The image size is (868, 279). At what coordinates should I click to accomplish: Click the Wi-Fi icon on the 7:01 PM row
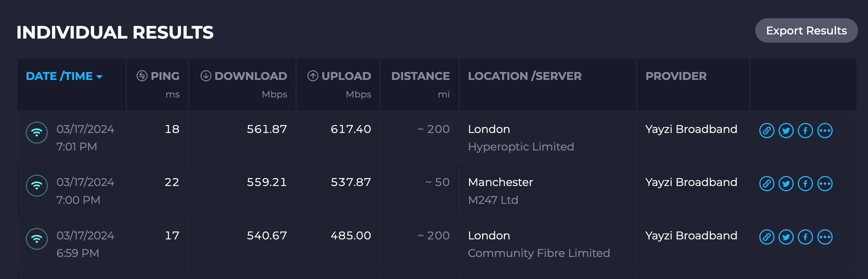click(37, 133)
